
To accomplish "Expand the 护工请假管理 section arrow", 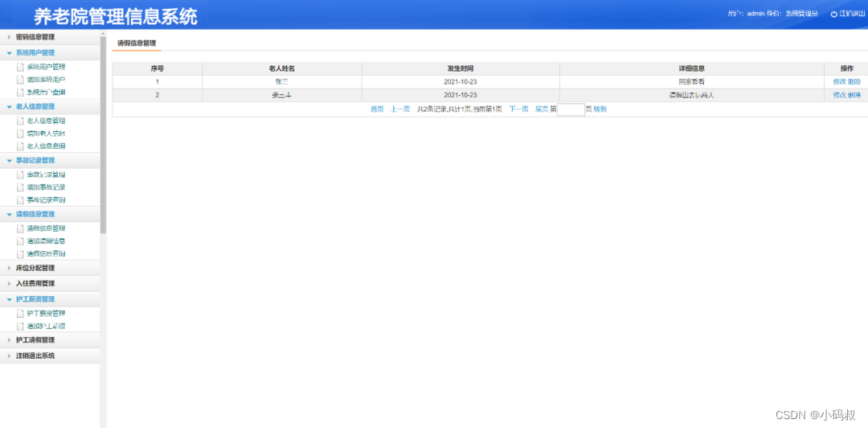I will coord(9,340).
